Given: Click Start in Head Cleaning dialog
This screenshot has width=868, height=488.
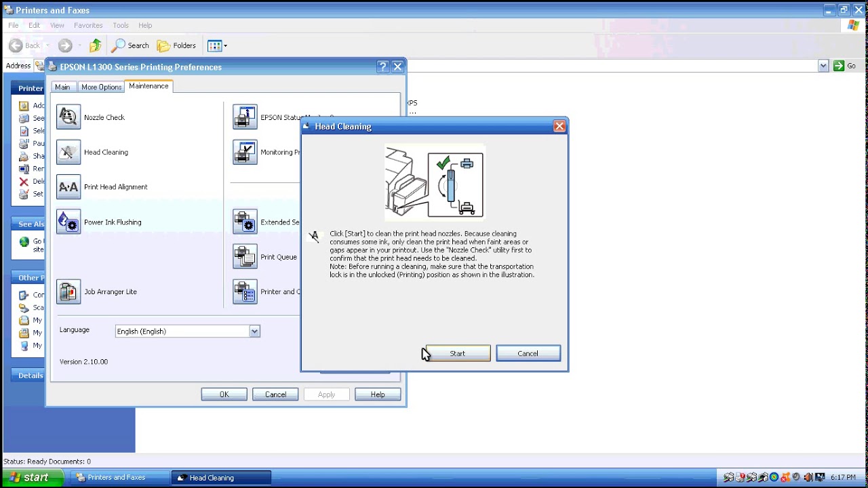Looking at the screenshot, I should tap(458, 353).
